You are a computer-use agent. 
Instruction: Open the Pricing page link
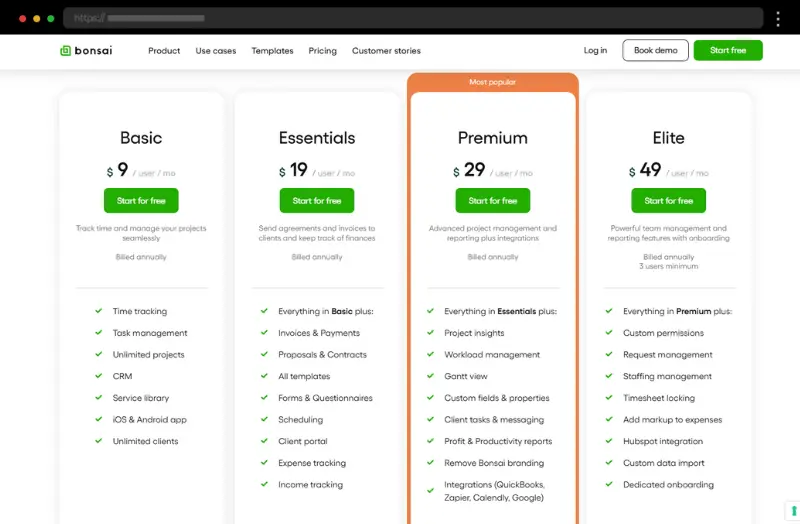322,51
